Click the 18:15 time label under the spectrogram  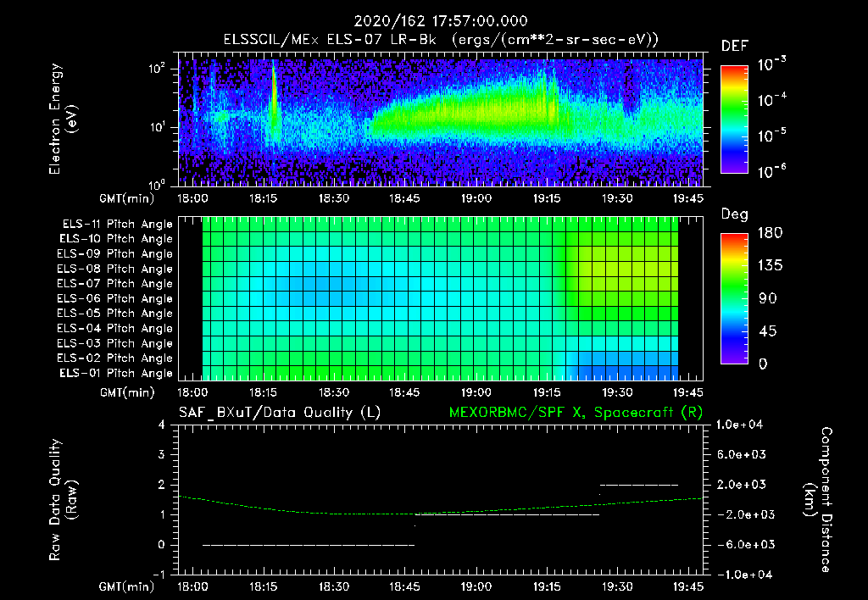click(x=264, y=198)
